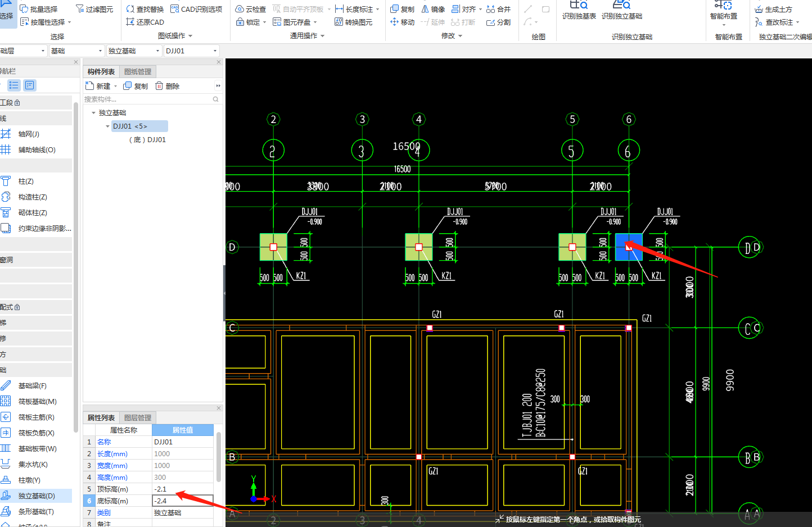The image size is (812, 527).
Task: Click 转换图元 convert tool
Action: pos(354,22)
